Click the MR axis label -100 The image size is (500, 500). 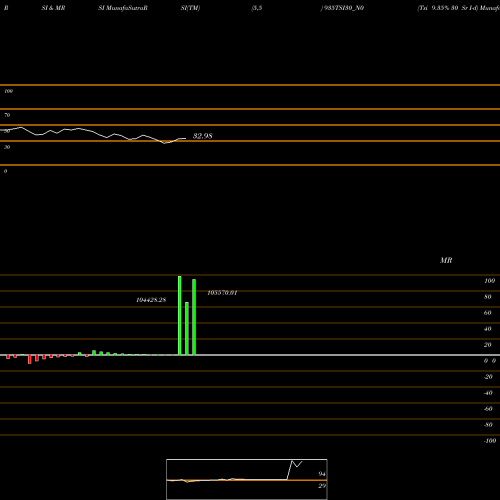(490, 441)
